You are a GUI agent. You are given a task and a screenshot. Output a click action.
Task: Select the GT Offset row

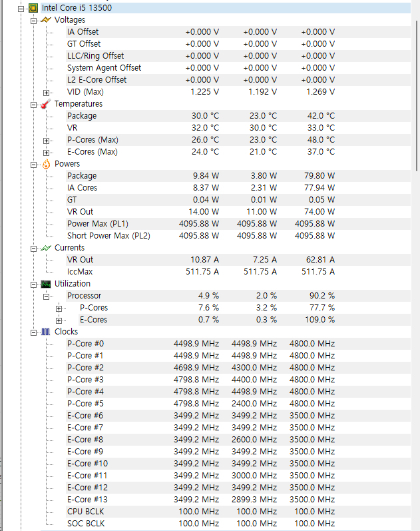[238, 44]
